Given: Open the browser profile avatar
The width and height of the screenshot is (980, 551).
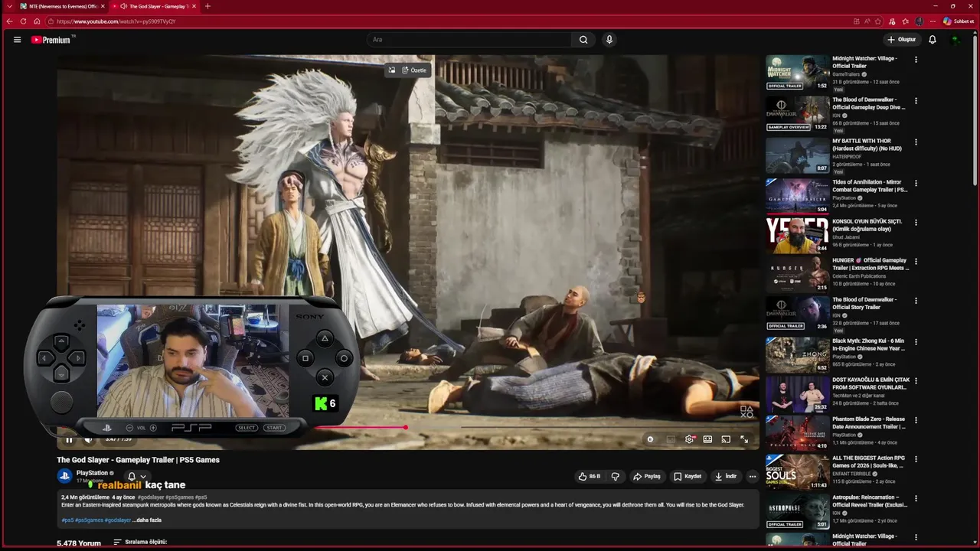Looking at the screenshot, I should [x=920, y=21].
